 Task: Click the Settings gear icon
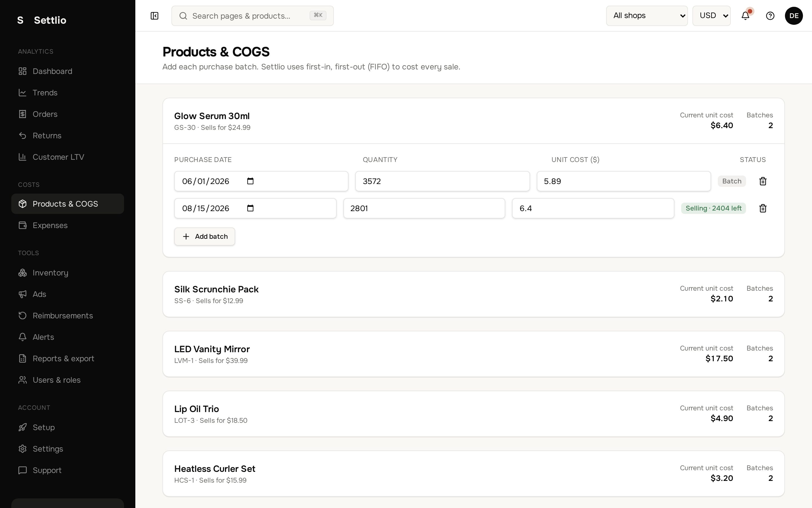(23, 449)
